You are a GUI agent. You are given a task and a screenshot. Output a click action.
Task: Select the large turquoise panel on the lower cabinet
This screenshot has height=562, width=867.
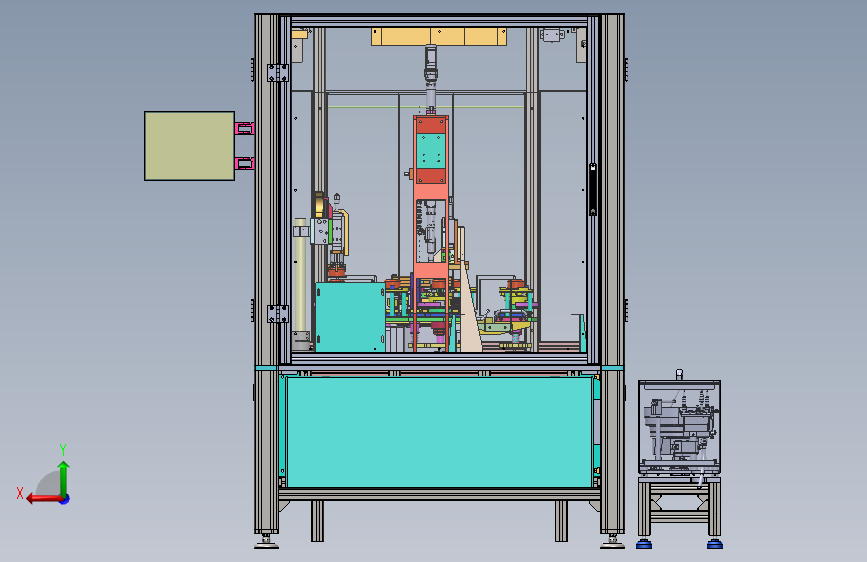pyautogui.click(x=439, y=432)
